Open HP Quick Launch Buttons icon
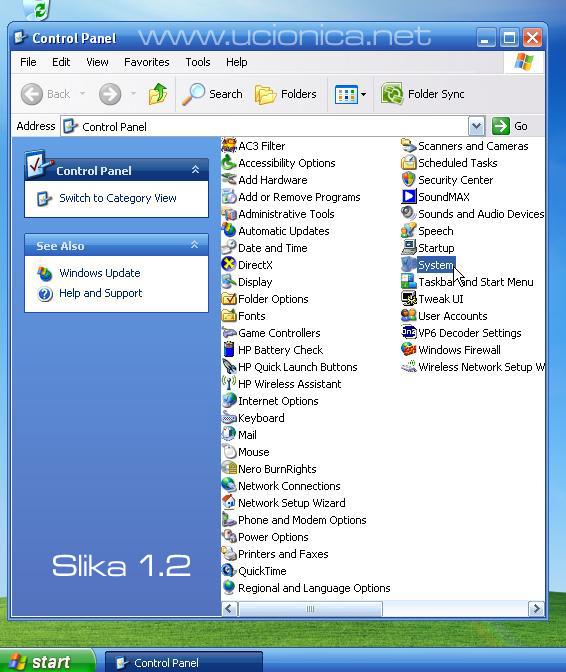Screen dimensions: 566x672 click(229, 366)
